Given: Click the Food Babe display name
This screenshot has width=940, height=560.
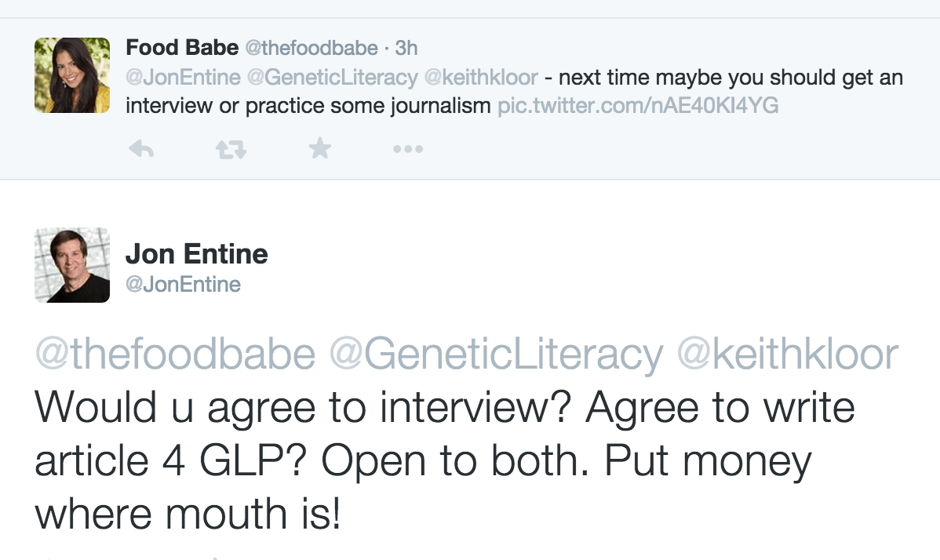Looking at the screenshot, I should 182,47.
